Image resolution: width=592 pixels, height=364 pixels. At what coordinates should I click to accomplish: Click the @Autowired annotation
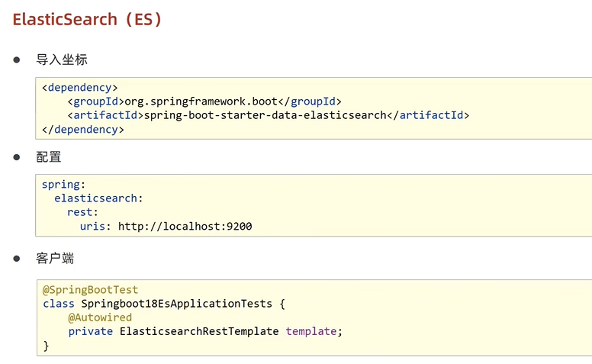pos(100,317)
